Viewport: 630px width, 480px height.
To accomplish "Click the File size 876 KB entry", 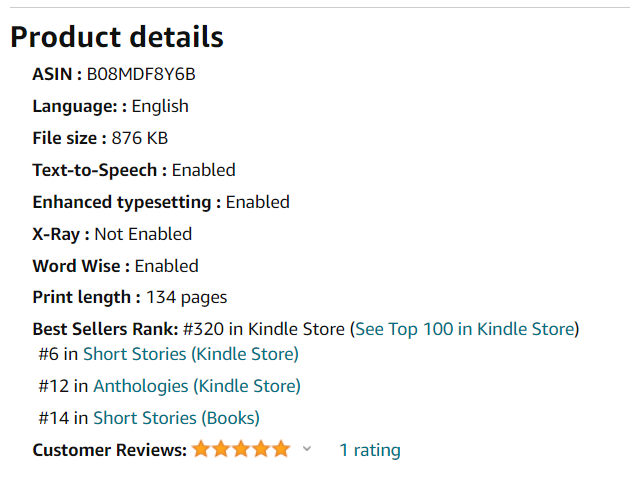I will (x=100, y=138).
